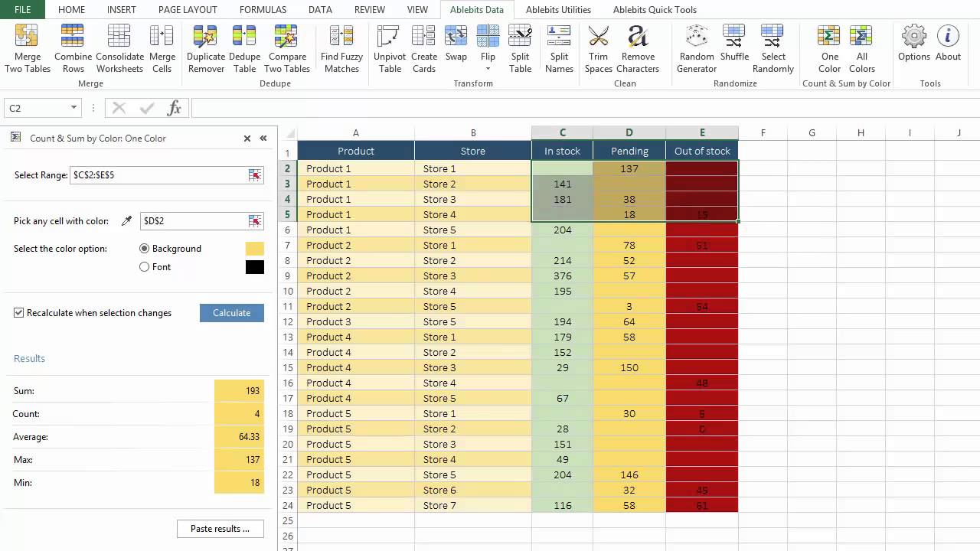Click the Store 7 cell
The width and height of the screenshot is (980, 551).
point(473,505)
